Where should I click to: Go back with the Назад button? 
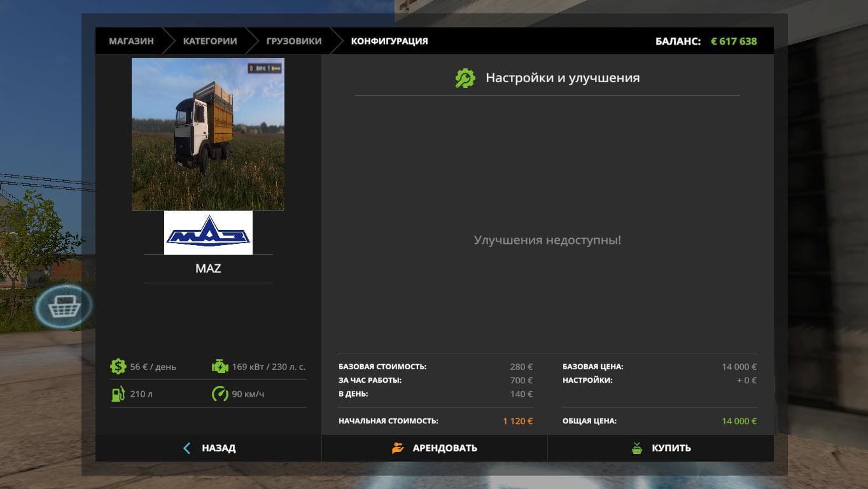(209, 448)
